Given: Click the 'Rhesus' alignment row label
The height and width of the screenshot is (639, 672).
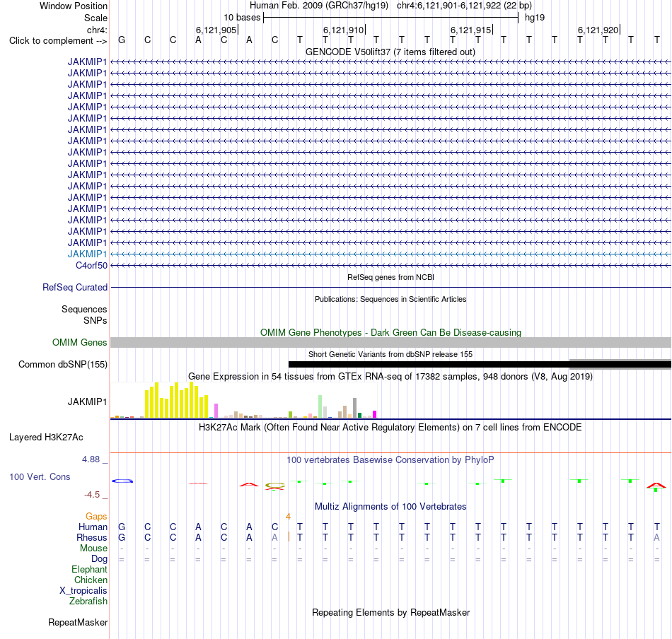Looking at the screenshot, I should click(x=92, y=538).
